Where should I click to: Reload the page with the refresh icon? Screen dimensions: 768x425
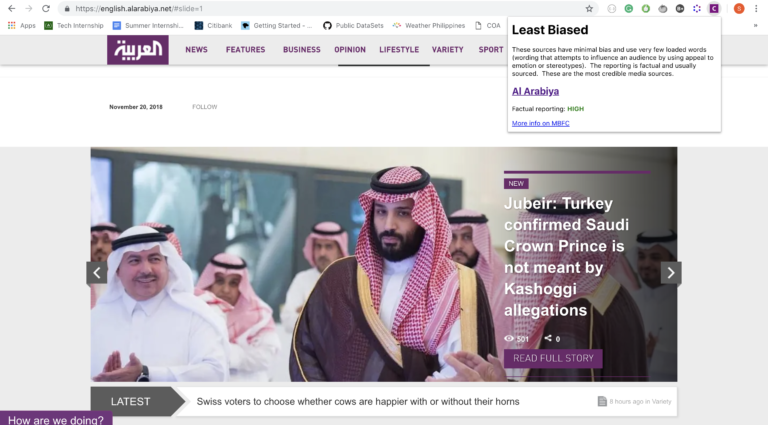(46, 8)
